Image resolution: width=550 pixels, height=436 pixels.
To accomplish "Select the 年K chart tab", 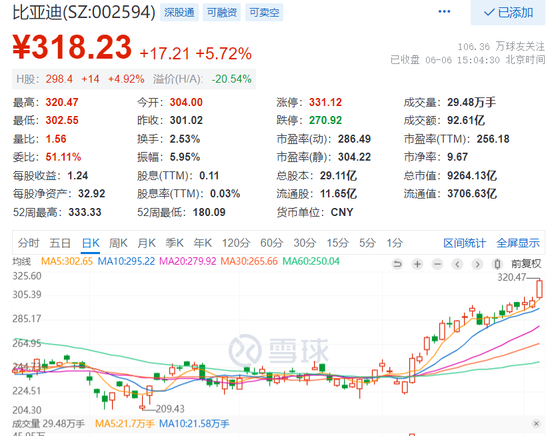I will click(x=202, y=243).
